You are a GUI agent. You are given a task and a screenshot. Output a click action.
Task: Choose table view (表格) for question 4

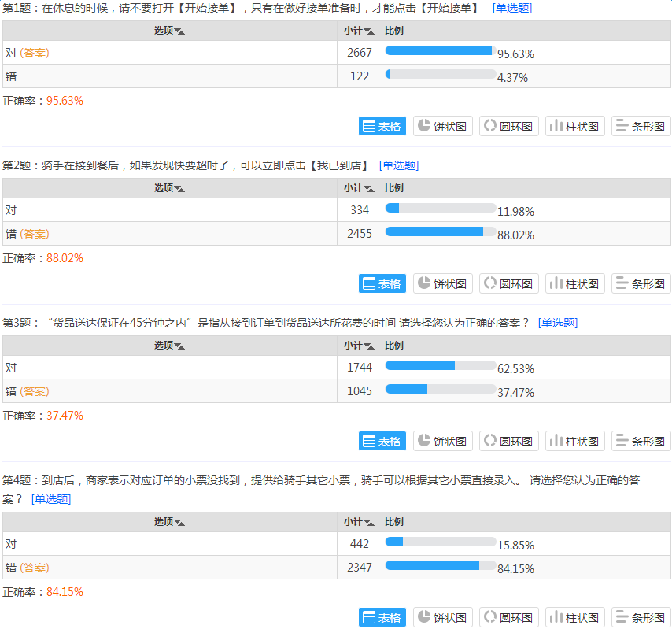pos(382,617)
